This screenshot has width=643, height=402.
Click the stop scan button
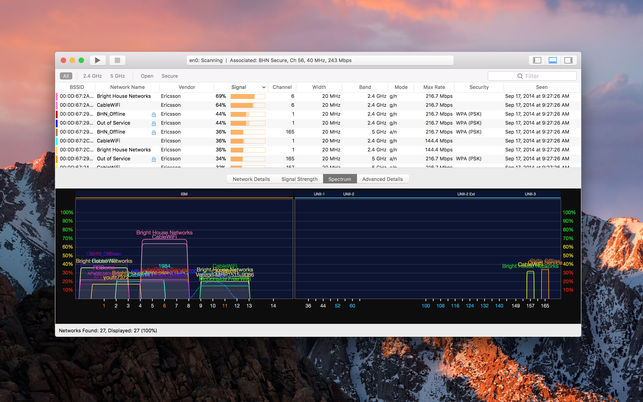tap(117, 60)
